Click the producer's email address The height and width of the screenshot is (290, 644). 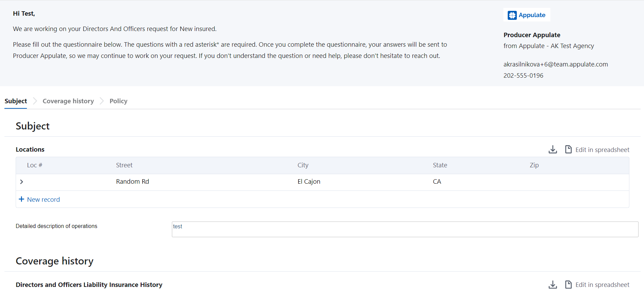[556, 64]
